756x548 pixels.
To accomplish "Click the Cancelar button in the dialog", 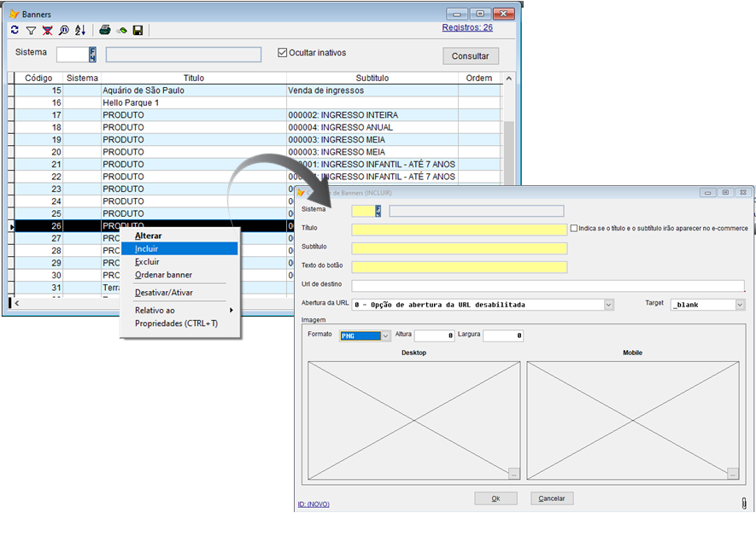I will coord(552,498).
